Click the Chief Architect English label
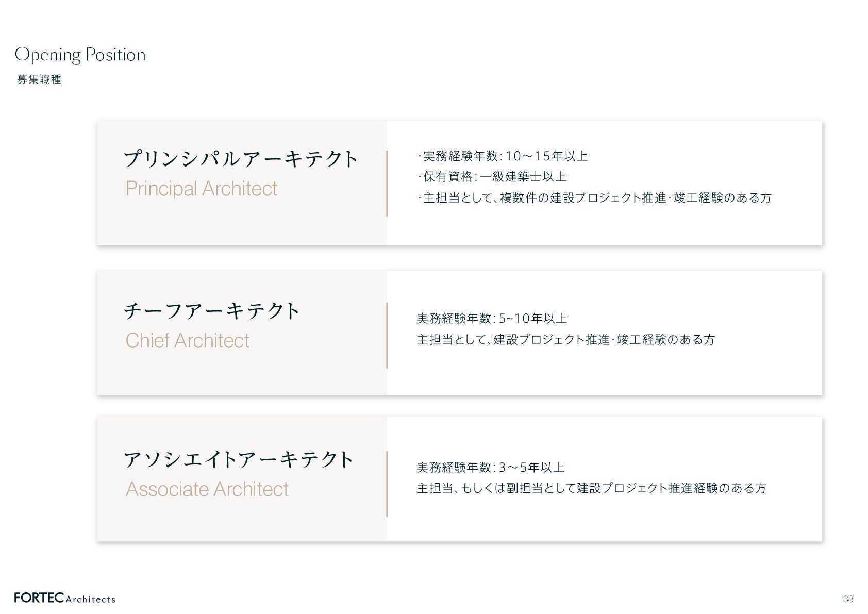 188,341
